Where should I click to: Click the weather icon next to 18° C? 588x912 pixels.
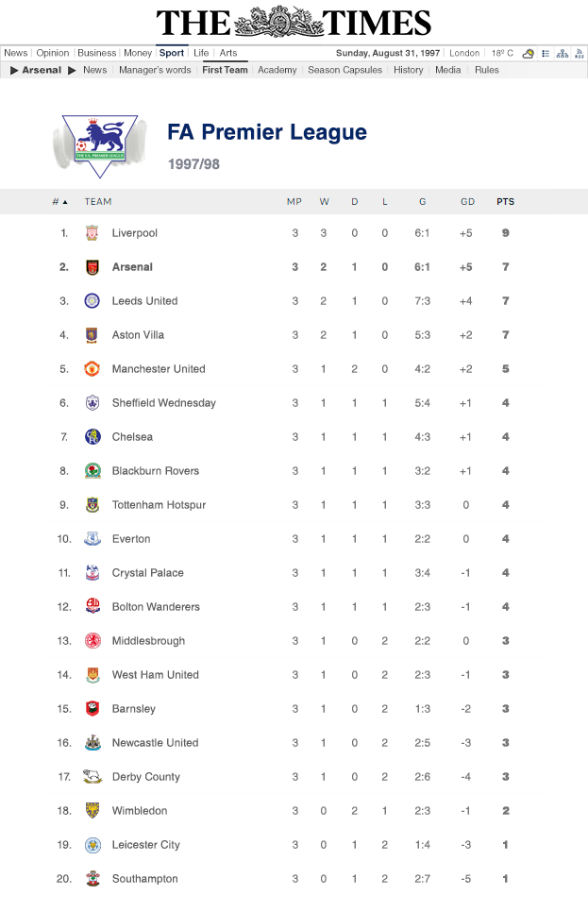[x=529, y=54]
